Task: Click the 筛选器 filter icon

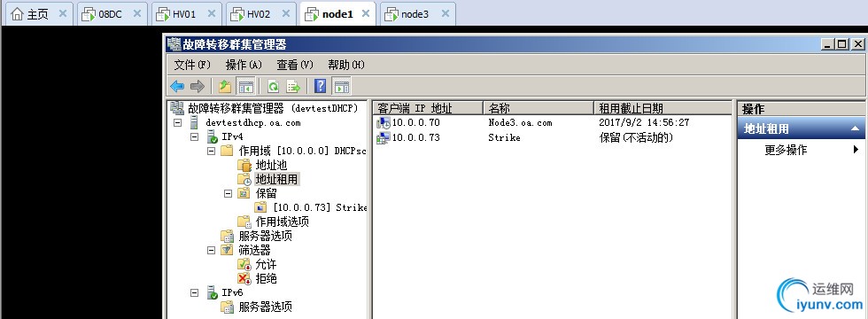Action: click(x=227, y=250)
